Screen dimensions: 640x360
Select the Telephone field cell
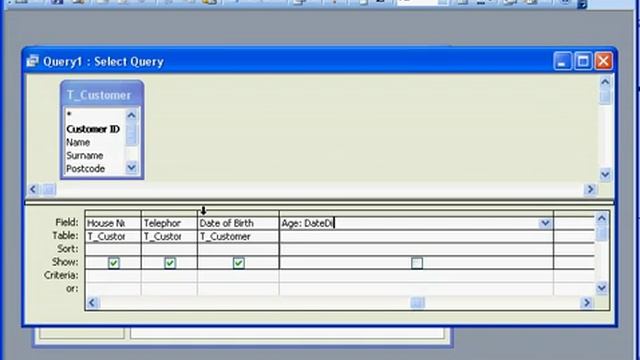[169, 223]
